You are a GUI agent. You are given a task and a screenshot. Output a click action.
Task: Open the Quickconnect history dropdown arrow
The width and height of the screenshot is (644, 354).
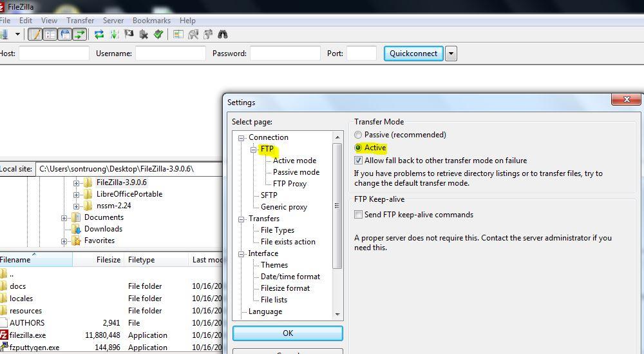(451, 54)
